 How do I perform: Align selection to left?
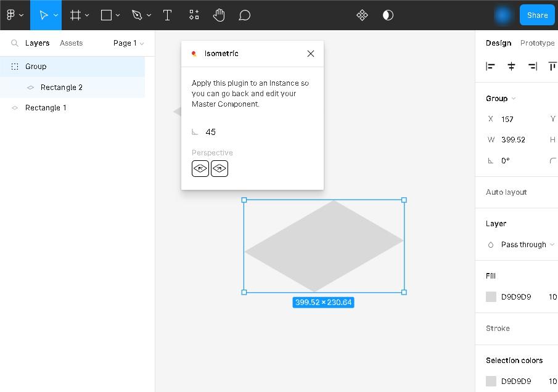491,67
